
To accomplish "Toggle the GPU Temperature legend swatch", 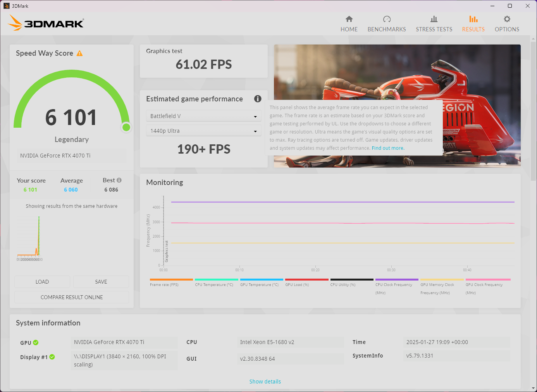I will [262, 279].
